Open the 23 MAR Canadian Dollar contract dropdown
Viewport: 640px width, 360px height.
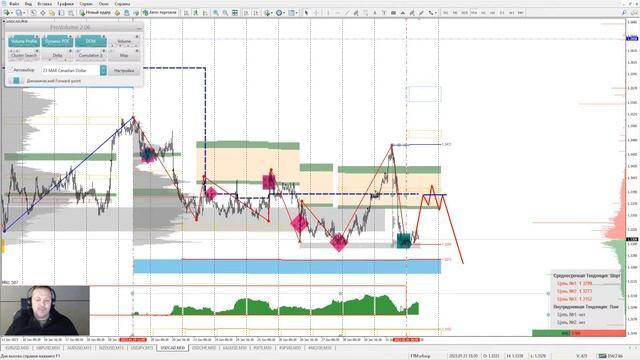click(x=74, y=70)
